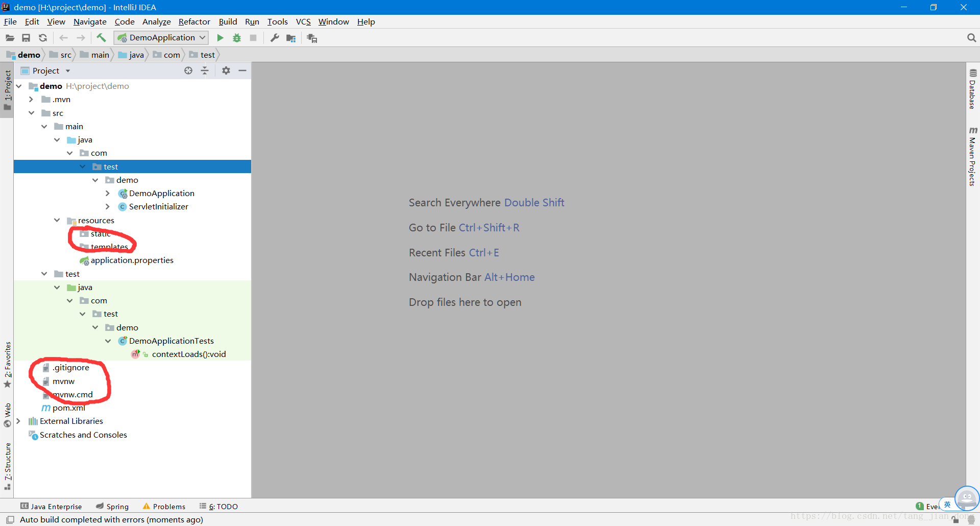980x526 pixels.
Task: Open the Navigate menu
Action: click(x=90, y=21)
